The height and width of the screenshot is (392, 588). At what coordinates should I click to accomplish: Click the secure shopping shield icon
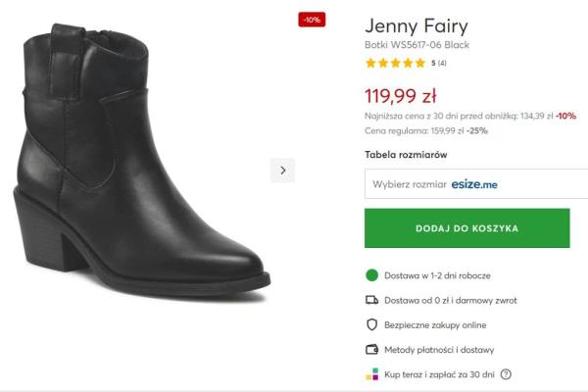[x=371, y=324]
